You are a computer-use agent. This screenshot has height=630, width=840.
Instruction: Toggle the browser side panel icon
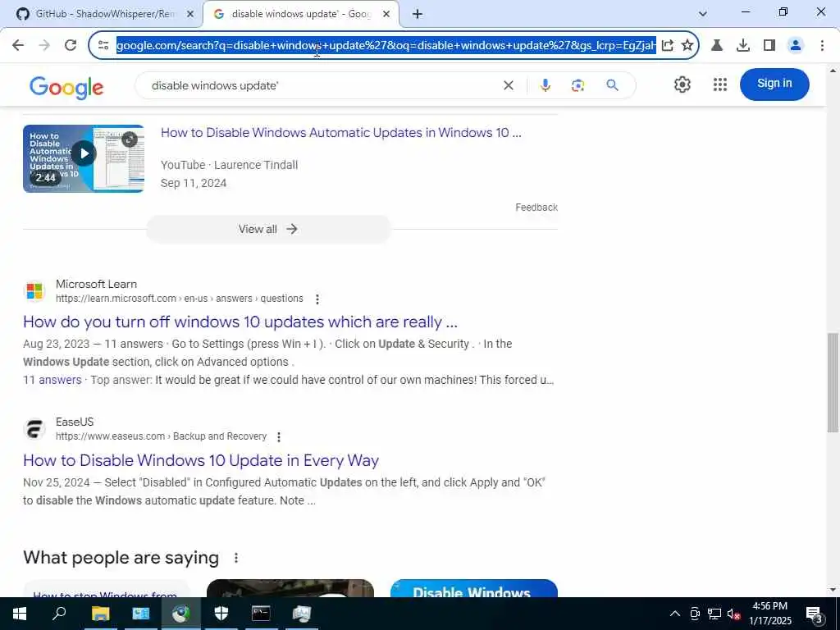coord(769,46)
